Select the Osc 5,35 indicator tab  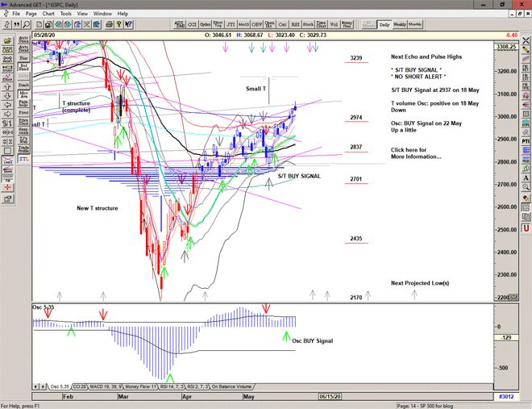pos(60,386)
